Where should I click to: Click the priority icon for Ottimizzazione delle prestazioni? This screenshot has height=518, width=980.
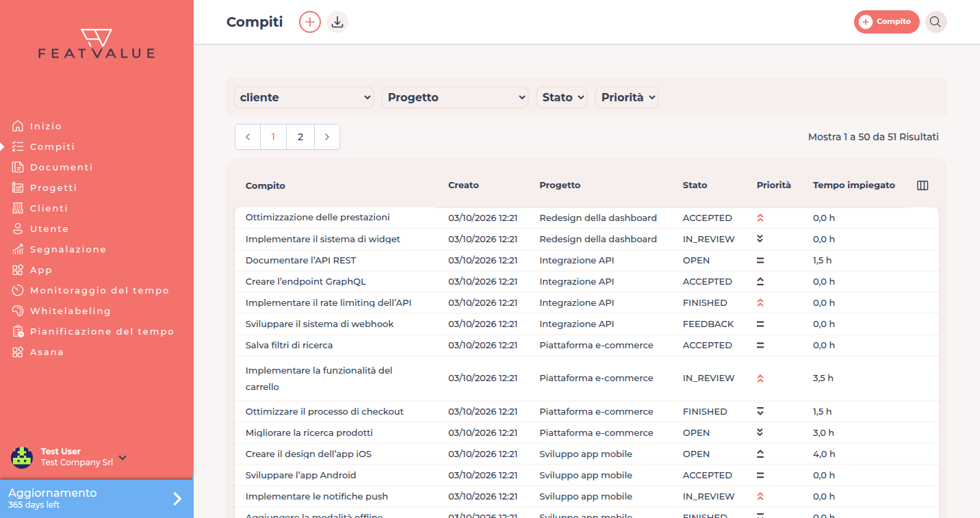point(760,218)
